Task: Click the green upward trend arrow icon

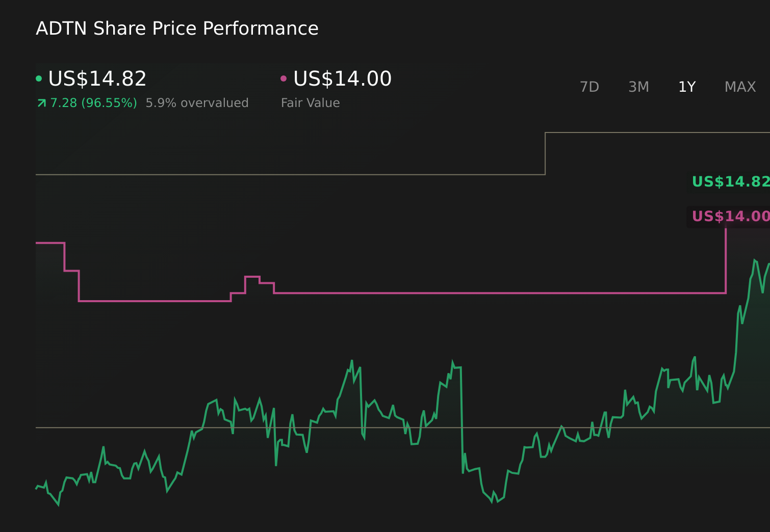Action: pos(41,102)
